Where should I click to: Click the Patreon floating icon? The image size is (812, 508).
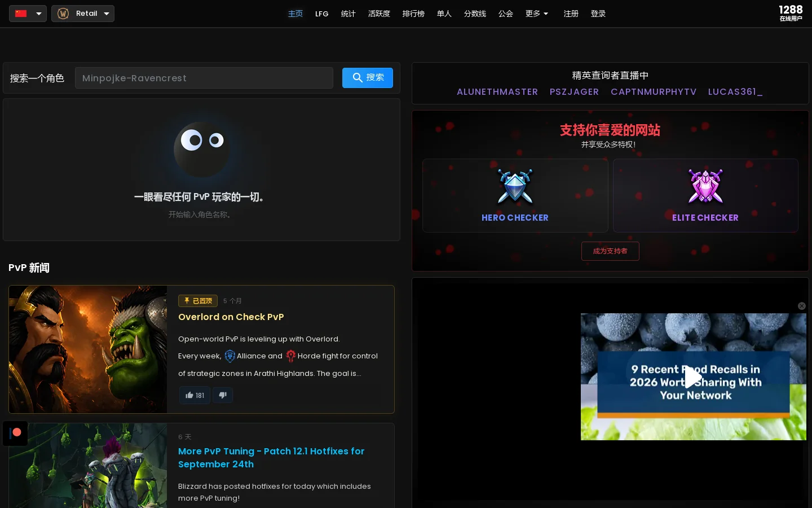click(x=15, y=433)
